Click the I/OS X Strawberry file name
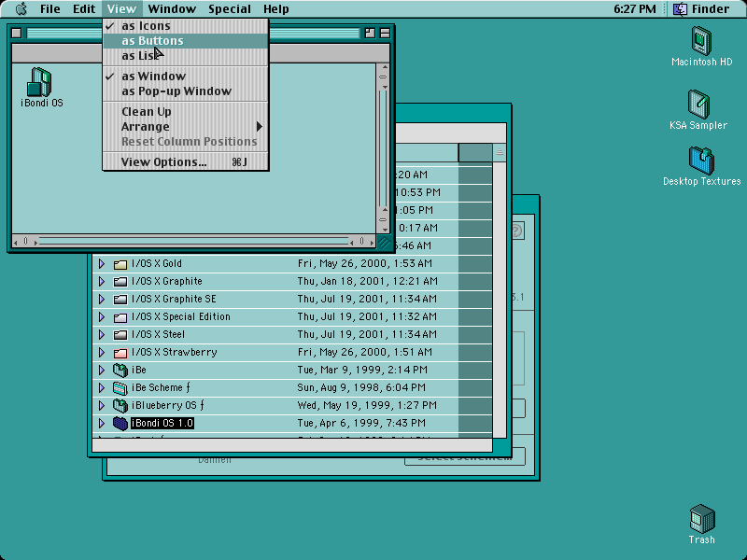The image size is (747, 560). (x=175, y=353)
